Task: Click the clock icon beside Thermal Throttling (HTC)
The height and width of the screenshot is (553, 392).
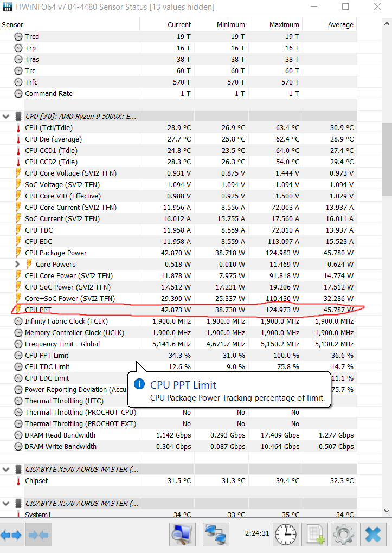Action: [18, 401]
